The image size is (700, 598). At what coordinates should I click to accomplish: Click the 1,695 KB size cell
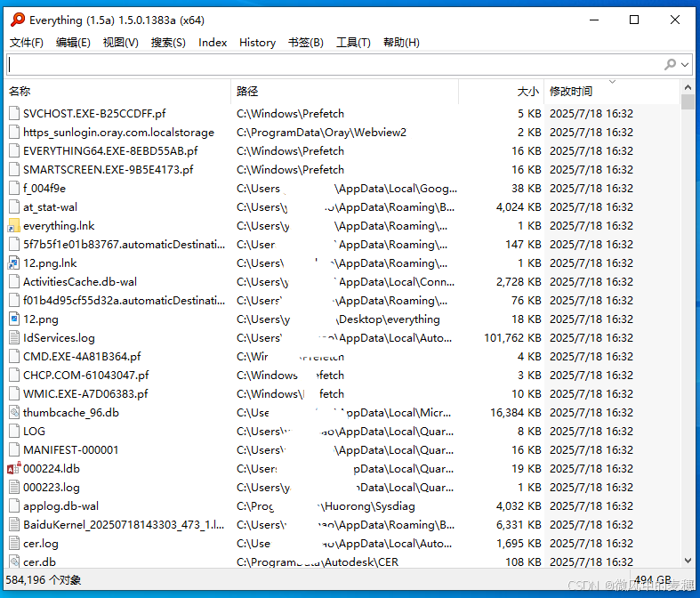coord(519,544)
